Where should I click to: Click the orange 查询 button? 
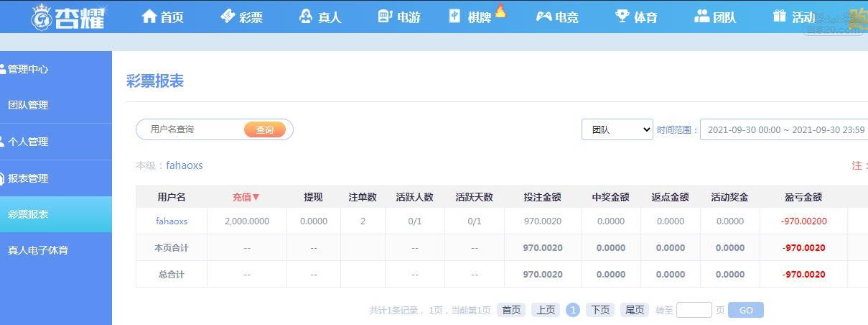tap(265, 129)
